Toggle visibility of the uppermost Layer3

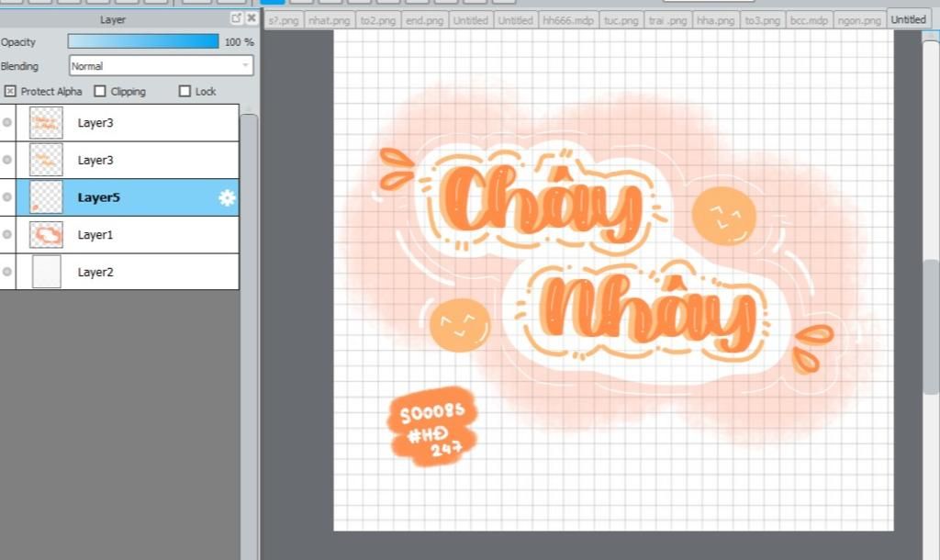click(x=7, y=122)
